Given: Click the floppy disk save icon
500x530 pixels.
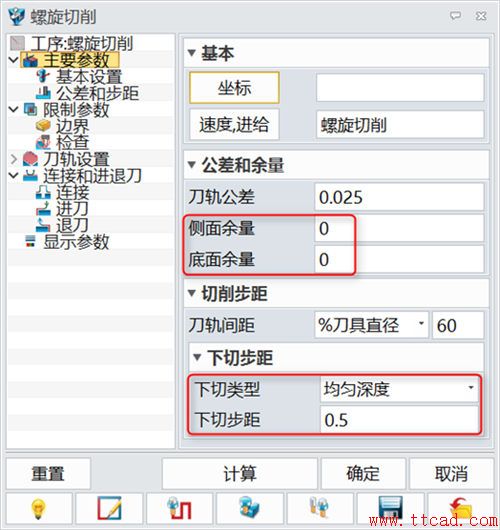Looking at the screenshot, I should tap(390, 508).
